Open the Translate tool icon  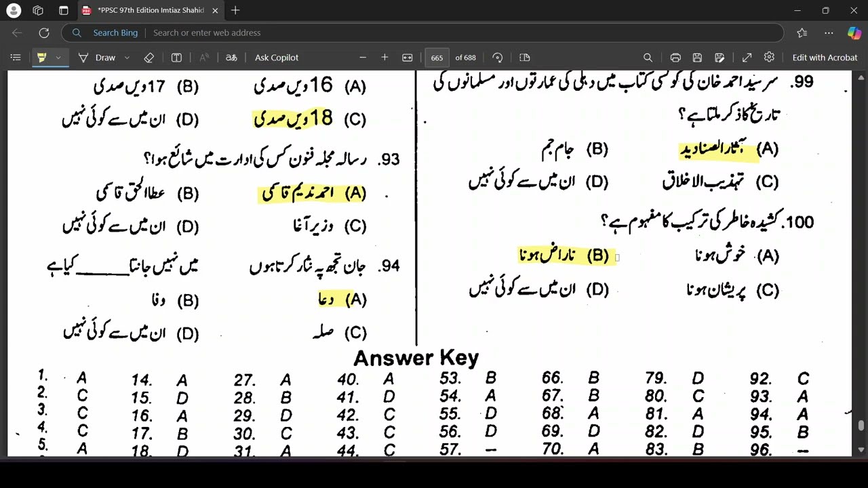coord(231,58)
